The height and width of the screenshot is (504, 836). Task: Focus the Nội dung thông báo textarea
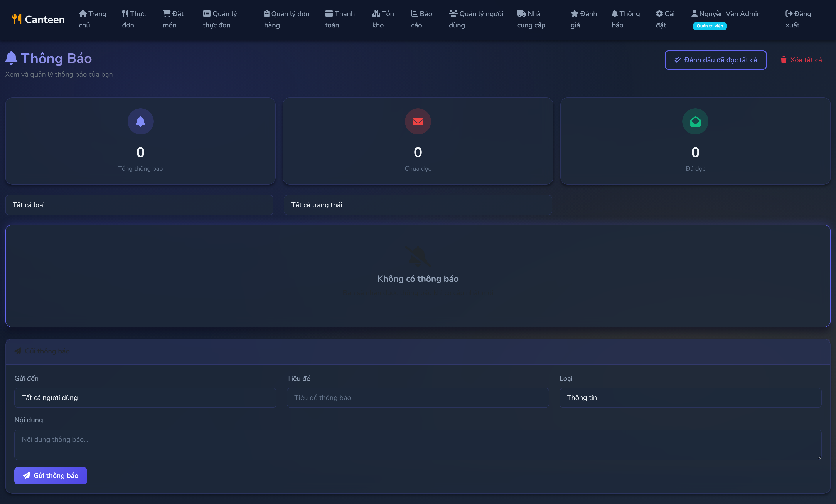418,445
